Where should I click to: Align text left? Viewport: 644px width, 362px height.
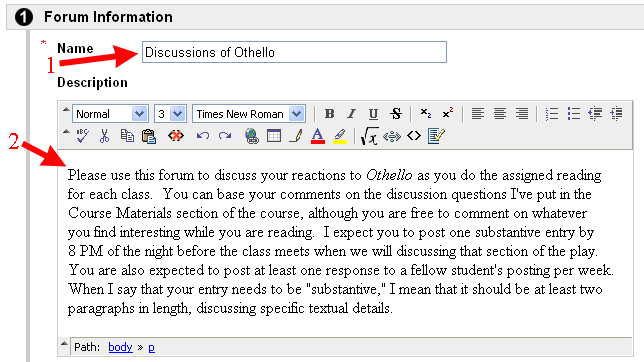pyautogui.click(x=478, y=113)
